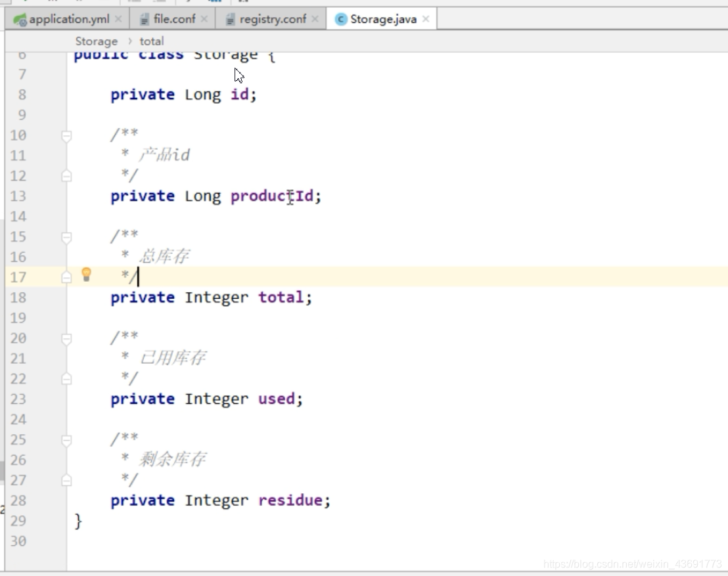Close the Storage.java tab
The height and width of the screenshot is (576, 728).
426,19
